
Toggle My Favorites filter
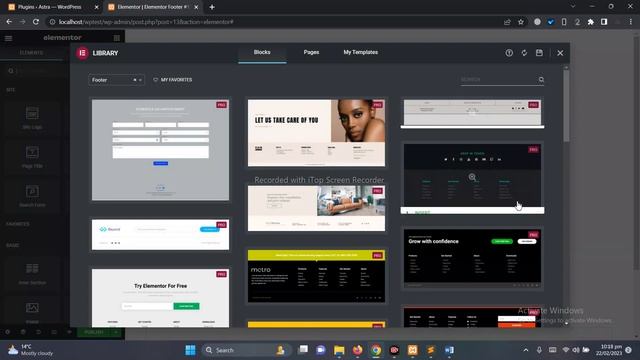[x=172, y=80]
